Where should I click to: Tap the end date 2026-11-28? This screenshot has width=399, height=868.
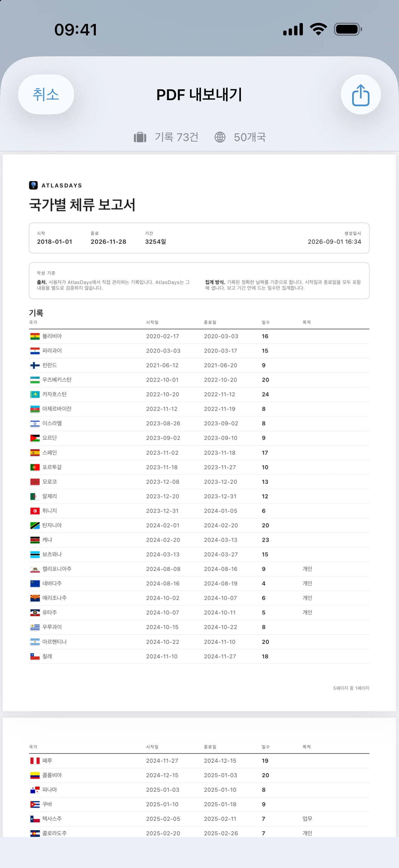pyautogui.click(x=108, y=242)
